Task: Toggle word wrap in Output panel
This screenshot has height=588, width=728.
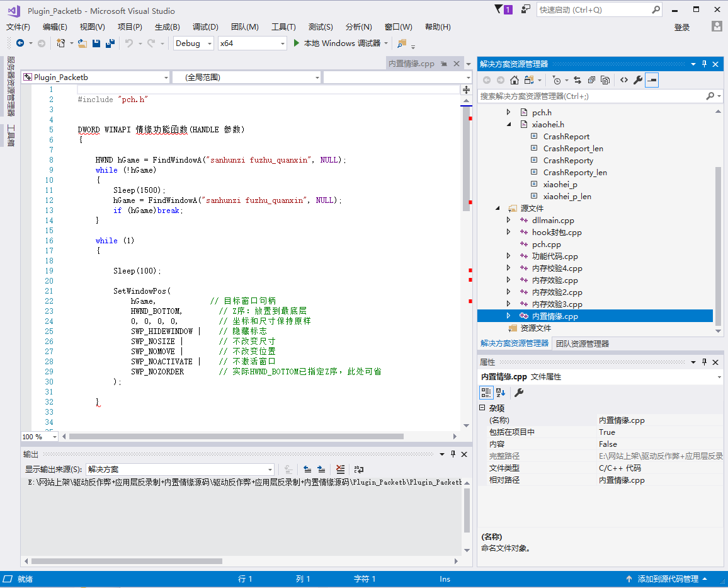Action: pos(359,470)
